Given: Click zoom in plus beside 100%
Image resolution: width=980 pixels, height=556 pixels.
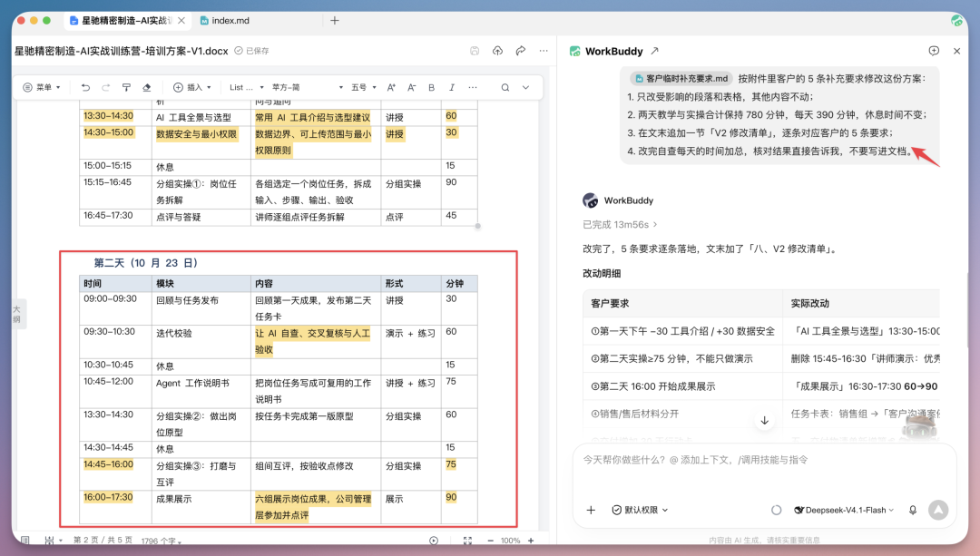Looking at the screenshot, I should [x=531, y=541].
